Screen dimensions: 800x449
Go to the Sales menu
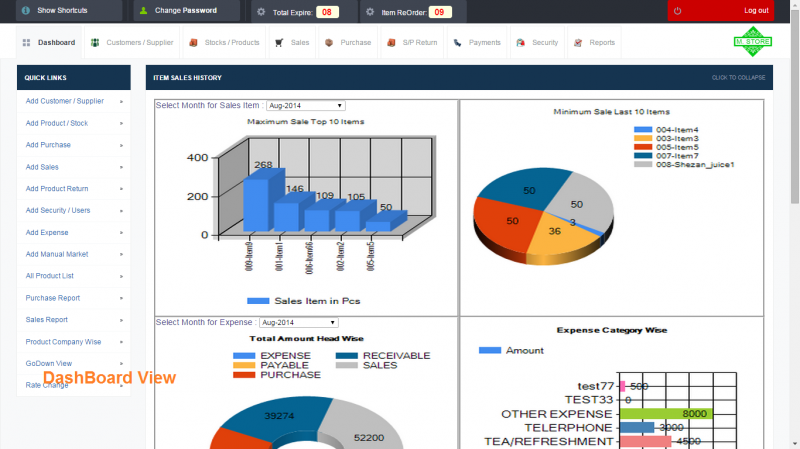click(x=292, y=42)
